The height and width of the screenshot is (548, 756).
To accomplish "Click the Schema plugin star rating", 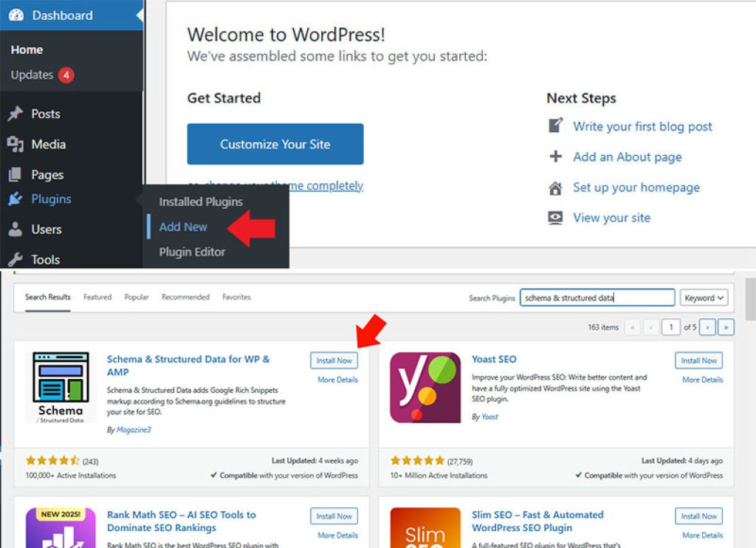I will [52, 461].
